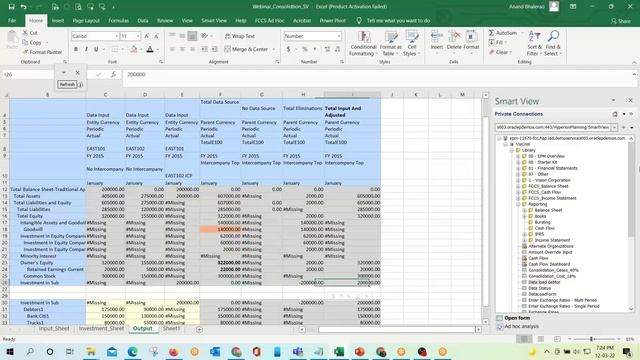Toggle Bold formatting
Image resolution: width=640 pixels, height=360 pixels.
pos(76,49)
